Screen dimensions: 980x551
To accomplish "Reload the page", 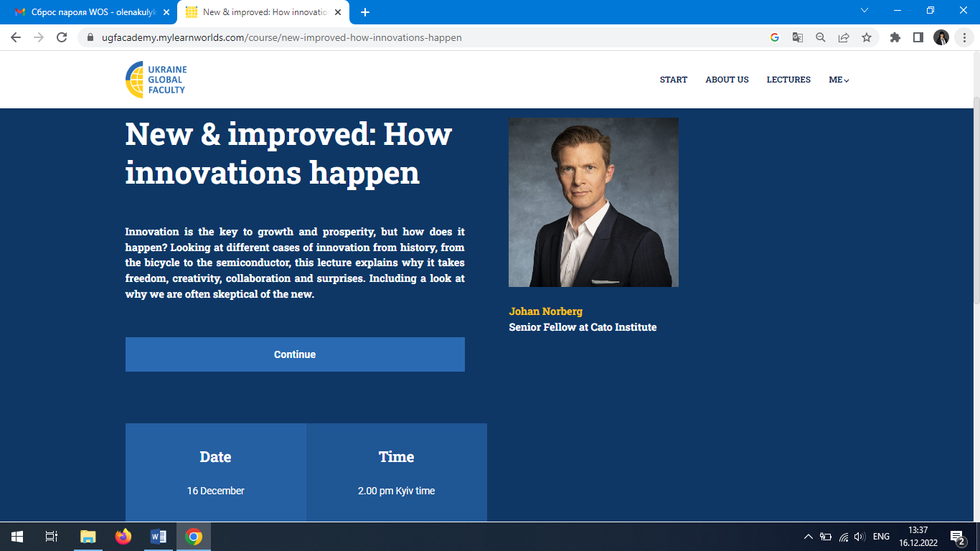I will (x=62, y=37).
